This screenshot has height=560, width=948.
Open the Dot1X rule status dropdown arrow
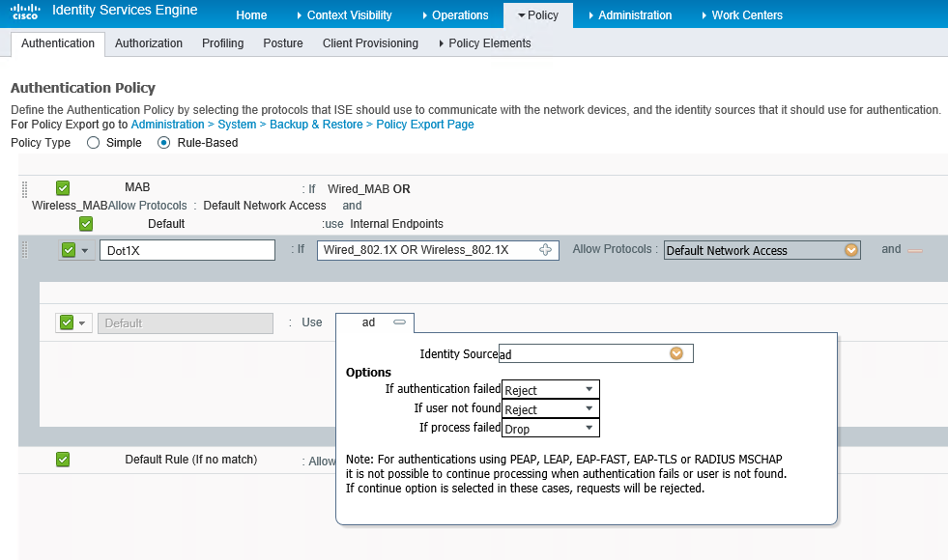coord(85,251)
